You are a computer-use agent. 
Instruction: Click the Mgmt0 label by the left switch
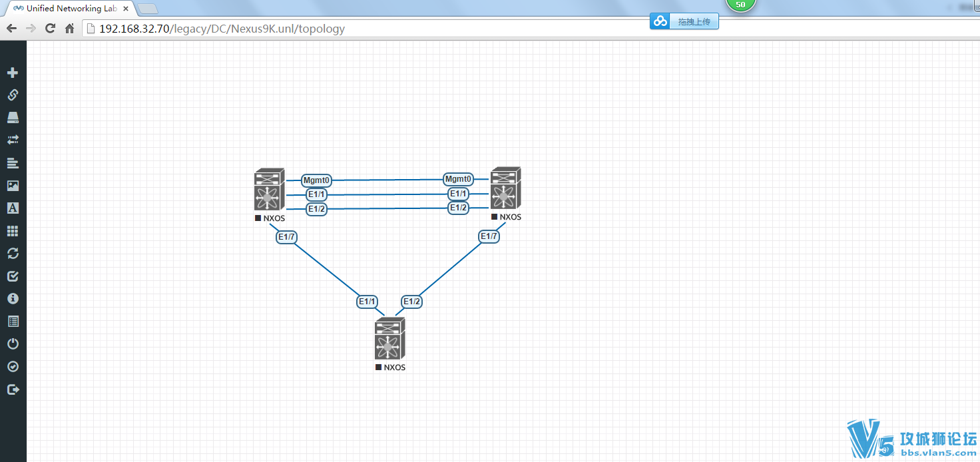click(x=317, y=180)
